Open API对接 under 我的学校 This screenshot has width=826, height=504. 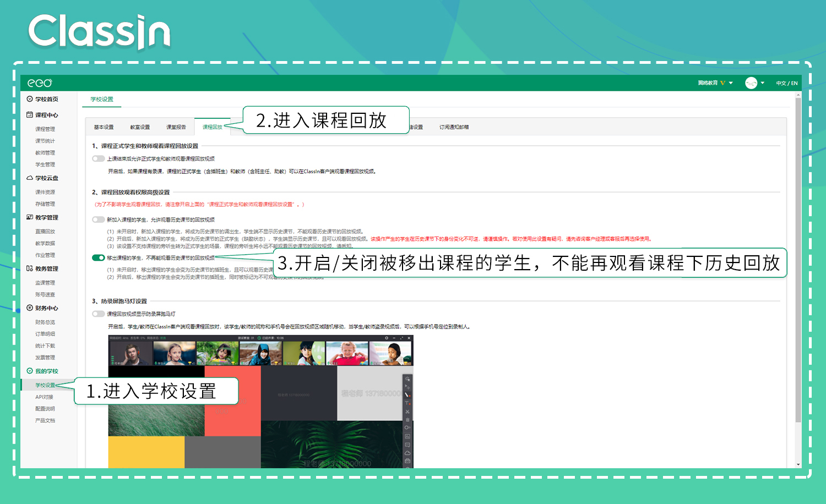click(44, 397)
